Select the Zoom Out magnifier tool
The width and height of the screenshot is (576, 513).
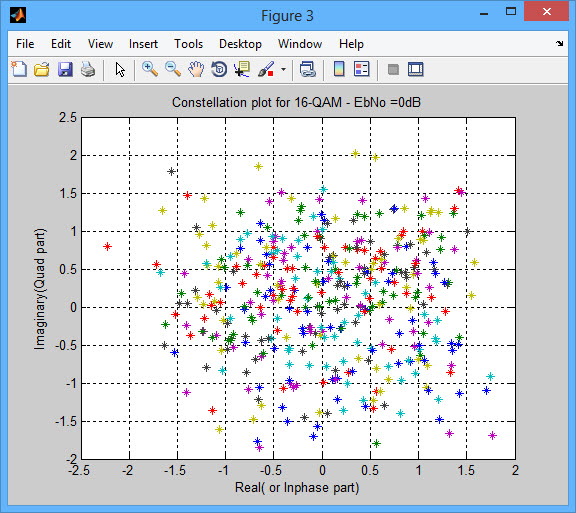173,69
